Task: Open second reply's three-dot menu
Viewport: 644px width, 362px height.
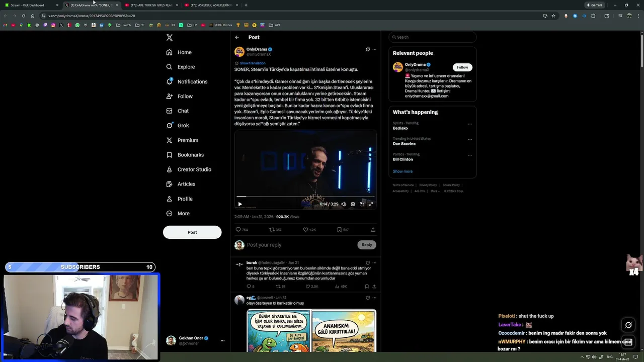Action: (374, 298)
